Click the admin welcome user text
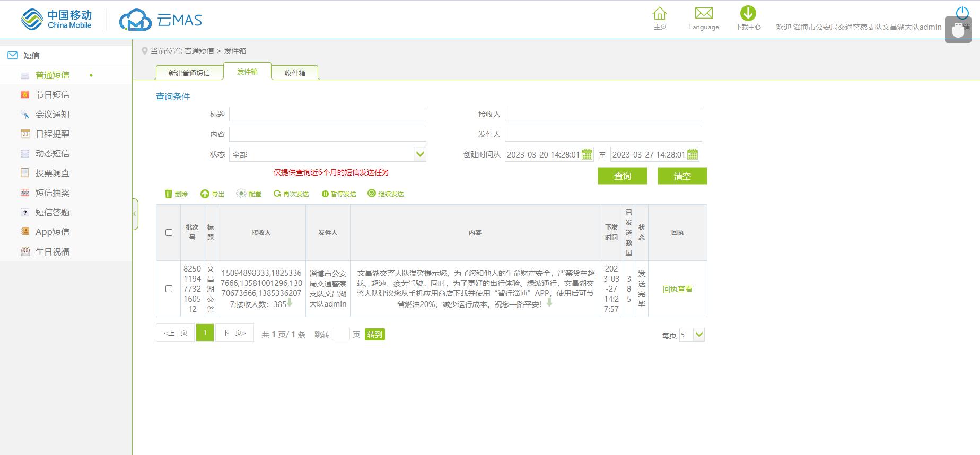 coord(859,27)
